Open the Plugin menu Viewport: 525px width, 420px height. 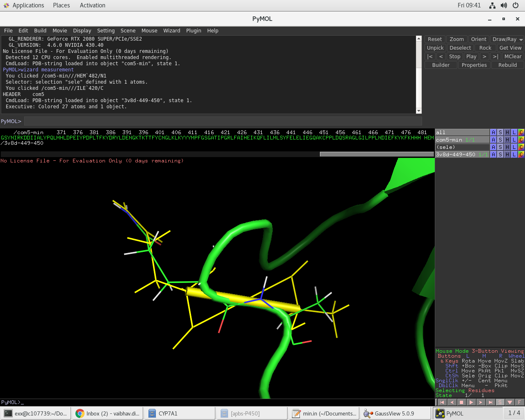click(194, 31)
